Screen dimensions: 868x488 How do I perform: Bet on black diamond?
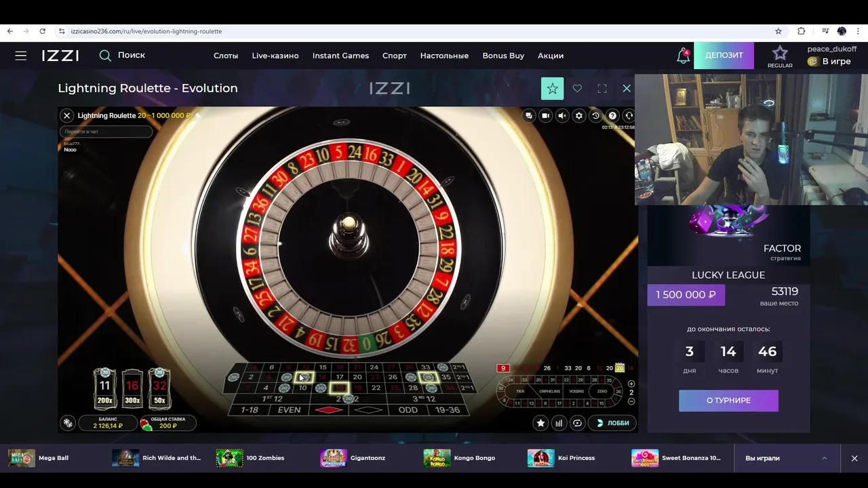coord(368,410)
